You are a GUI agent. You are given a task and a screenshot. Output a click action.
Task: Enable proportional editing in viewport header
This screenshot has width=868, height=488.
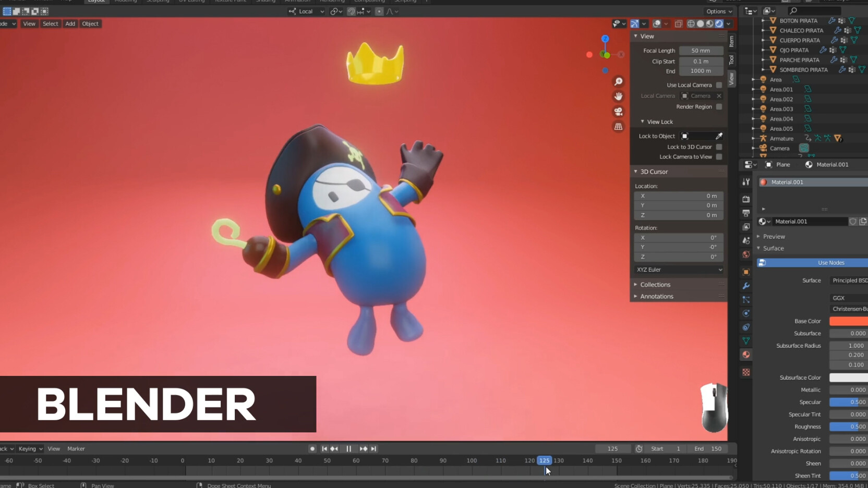379,11
